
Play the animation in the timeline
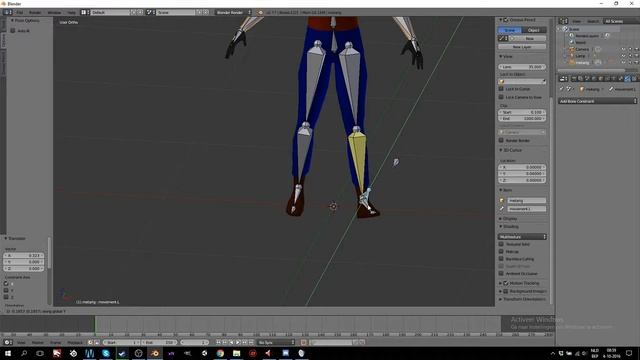pyautogui.click(x=238, y=342)
